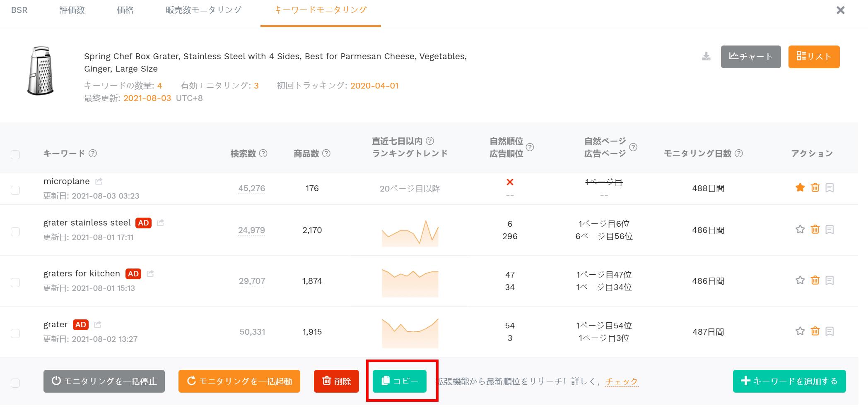Go to 販売数モニタリング tab
Viewport: 868px width, 410px height.
tap(203, 10)
